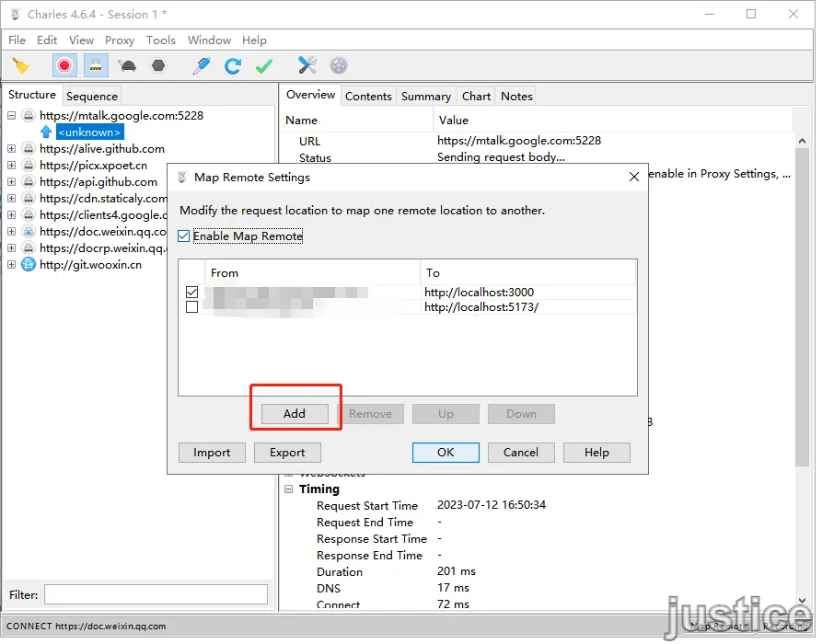Click the blue upload arrow icon by unknown
822x644 pixels.
point(46,132)
